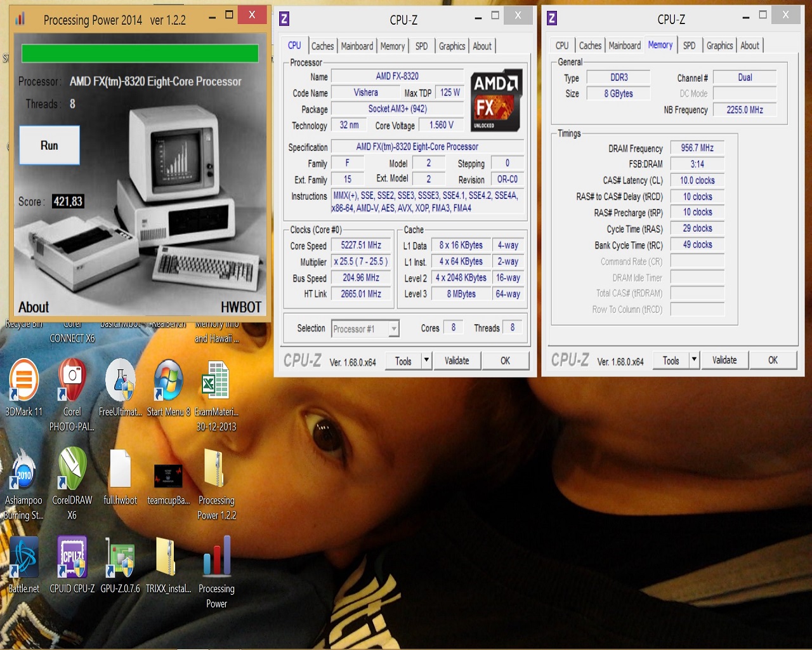Click the NB Frequency 2255.0 MHz value
Screen dimensions: 812x650
click(x=745, y=110)
